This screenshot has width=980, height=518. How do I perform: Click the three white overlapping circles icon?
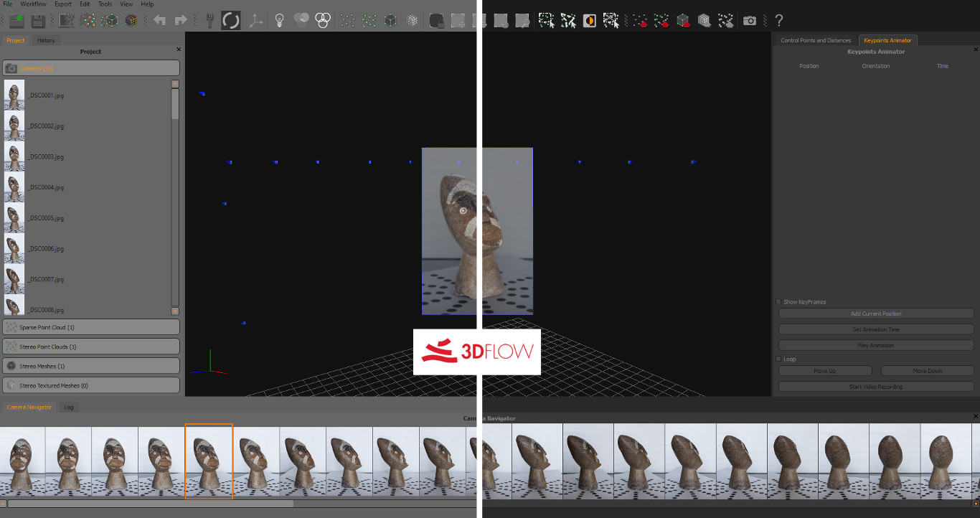tap(323, 21)
